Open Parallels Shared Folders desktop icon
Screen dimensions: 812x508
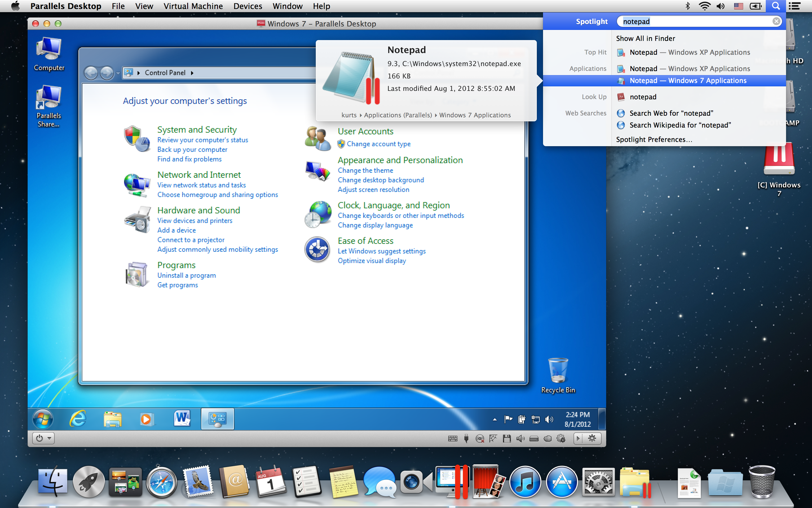coord(49,106)
